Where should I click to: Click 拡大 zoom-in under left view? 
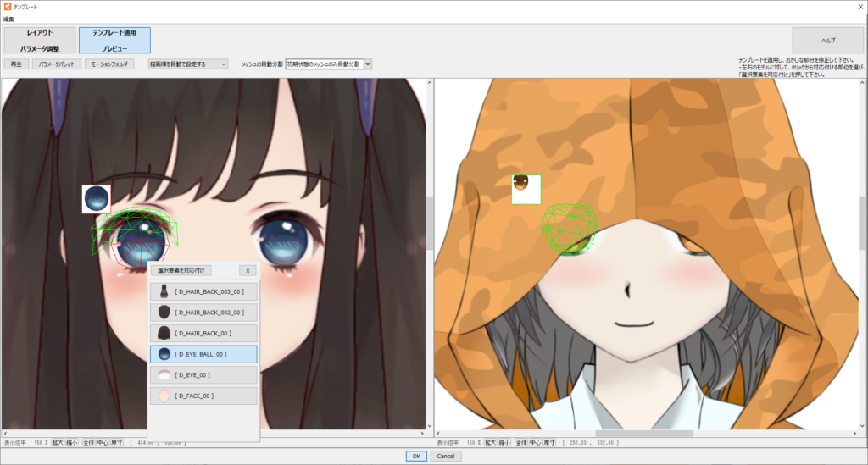pyautogui.click(x=58, y=443)
